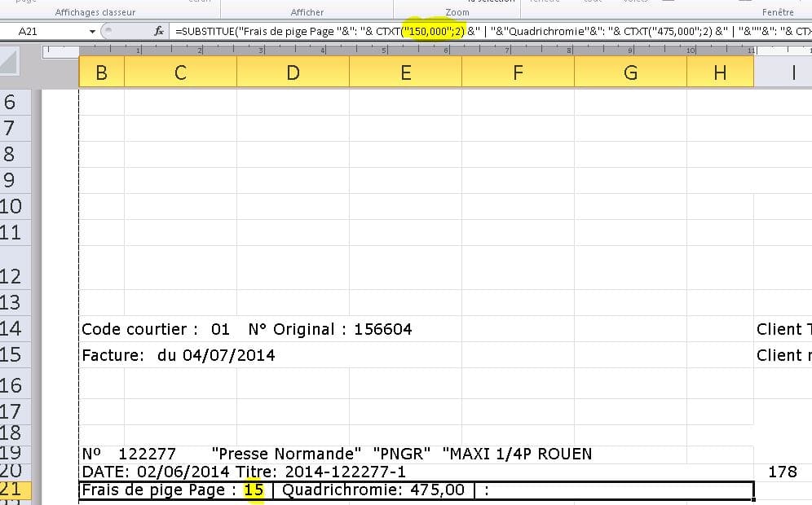Click the Name Box showing A21
812x505 pixels.
(x=45, y=32)
